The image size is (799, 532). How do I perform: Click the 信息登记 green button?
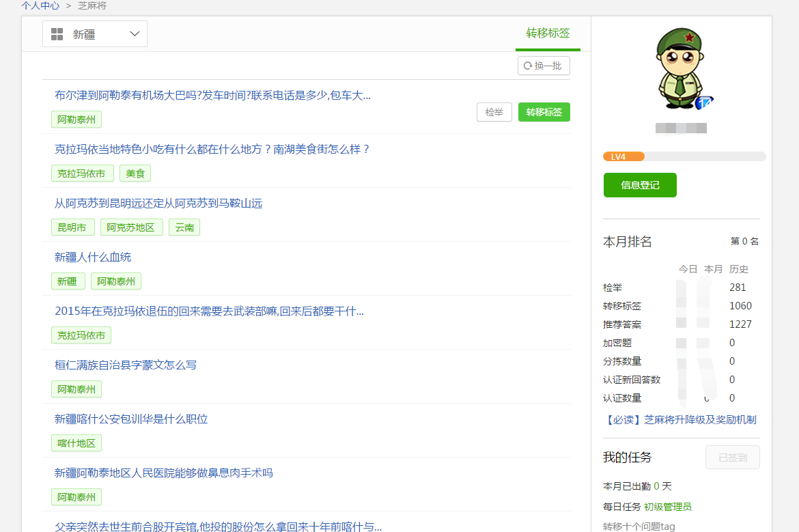(640, 185)
